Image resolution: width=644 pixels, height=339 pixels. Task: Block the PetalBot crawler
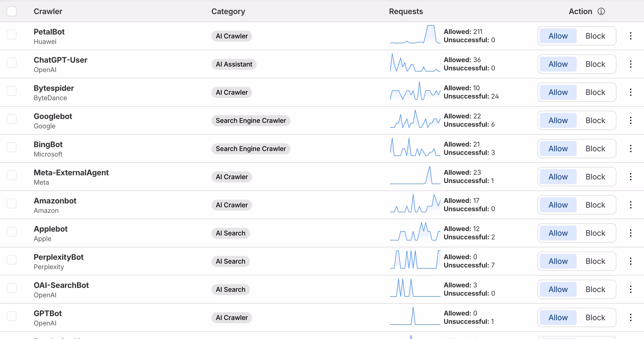595,36
